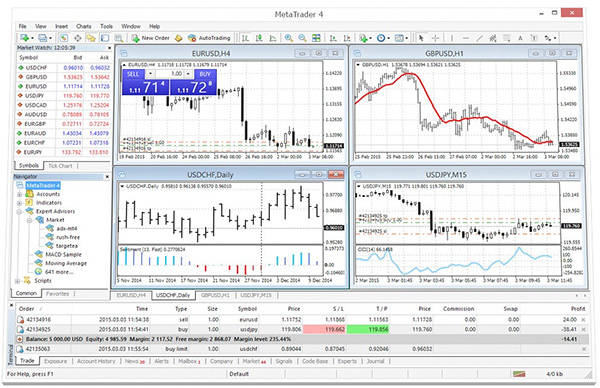
Task: Select the Text label A tool
Action: [520, 38]
